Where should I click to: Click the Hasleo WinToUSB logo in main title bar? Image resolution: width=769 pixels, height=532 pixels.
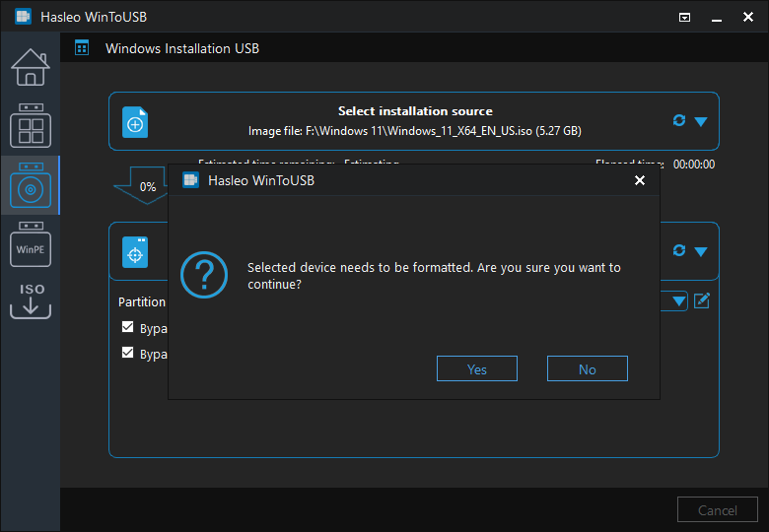[23, 16]
